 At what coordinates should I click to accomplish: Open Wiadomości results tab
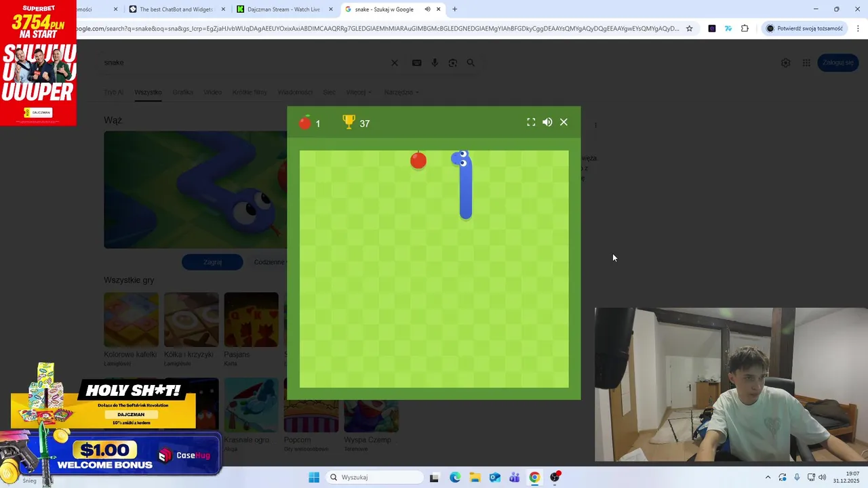(x=295, y=92)
